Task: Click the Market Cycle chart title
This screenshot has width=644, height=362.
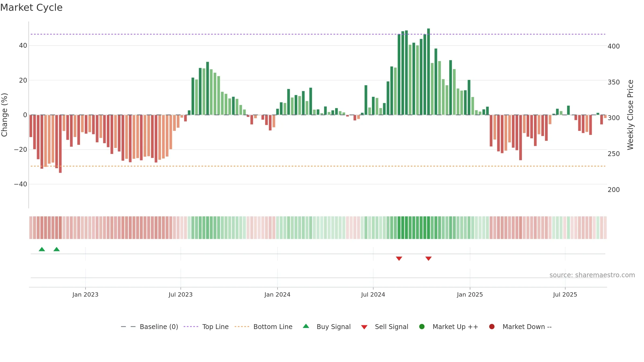Action: pyautogui.click(x=31, y=8)
